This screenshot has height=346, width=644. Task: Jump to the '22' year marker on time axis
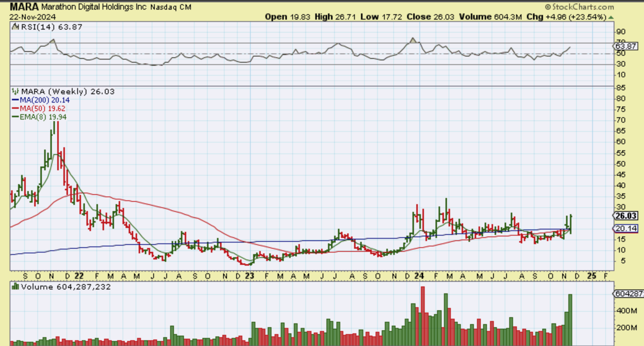pos(79,276)
